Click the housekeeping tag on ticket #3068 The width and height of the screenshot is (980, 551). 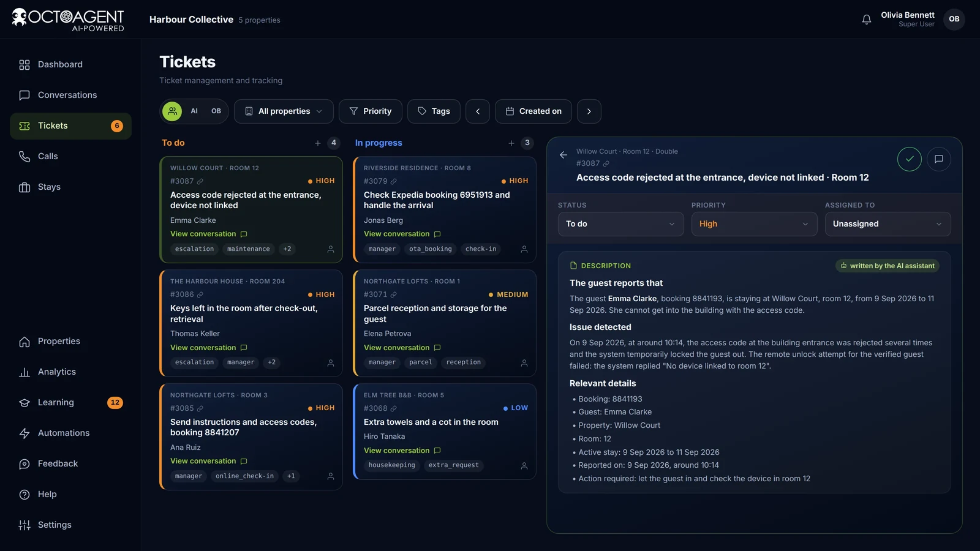click(x=392, y=465)
